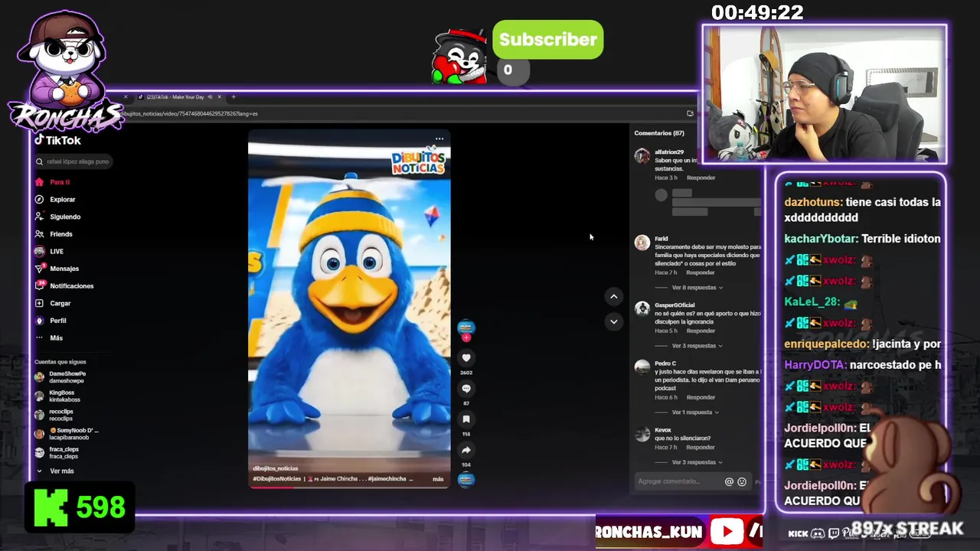Share the video with arrow icon

pyautogui.click(x=465, y=450)
